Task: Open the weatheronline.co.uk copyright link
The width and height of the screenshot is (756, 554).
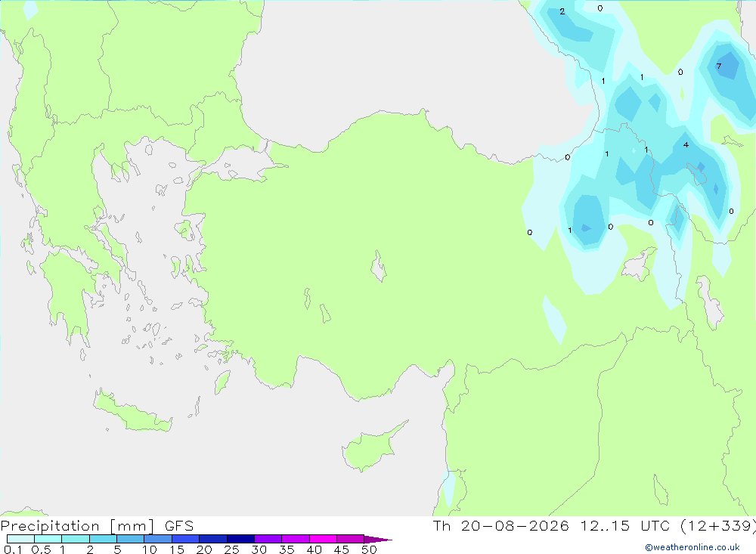Action: coord(692,547)
